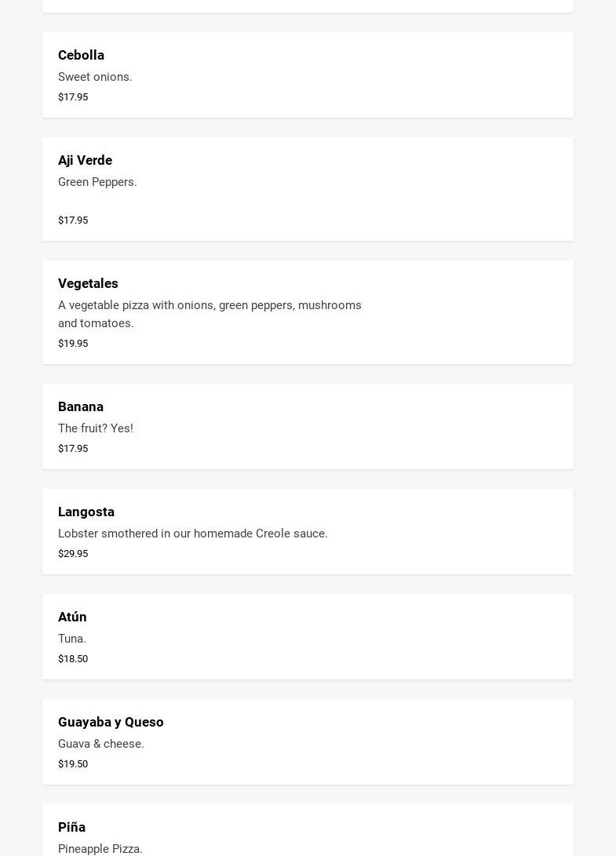Click the $19.50 Guayaba y Queso price
616x856 pixels.
73,764
